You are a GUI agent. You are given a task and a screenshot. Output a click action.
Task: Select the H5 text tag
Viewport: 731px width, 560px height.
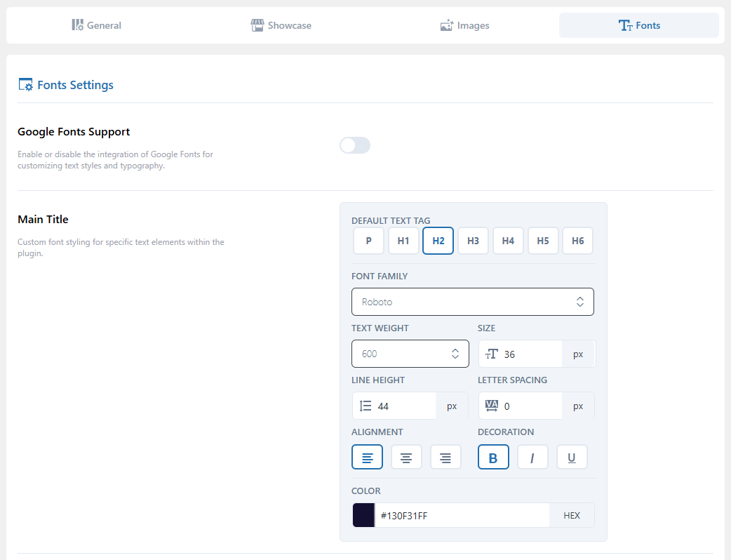(x=543, y=241)
